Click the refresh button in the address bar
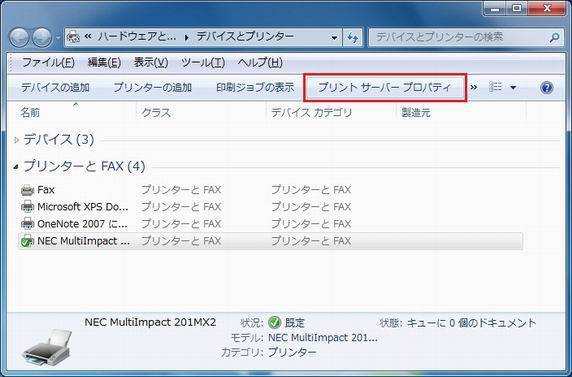Screen dimensions: 572x377 (352, 37)
